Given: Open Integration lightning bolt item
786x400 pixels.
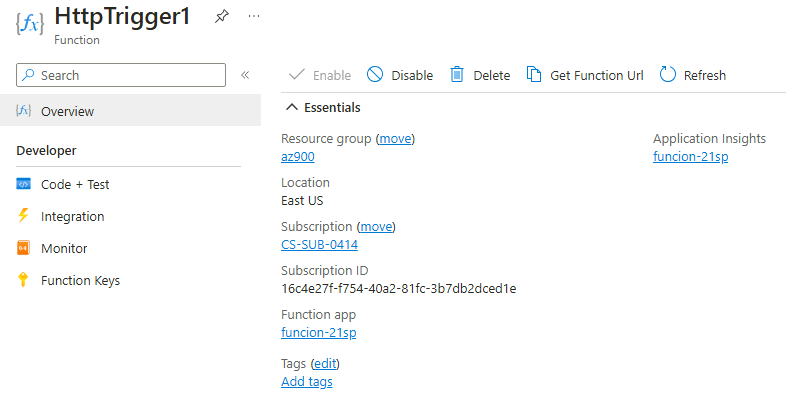Looking at the screenshot, I should (72, 216).
